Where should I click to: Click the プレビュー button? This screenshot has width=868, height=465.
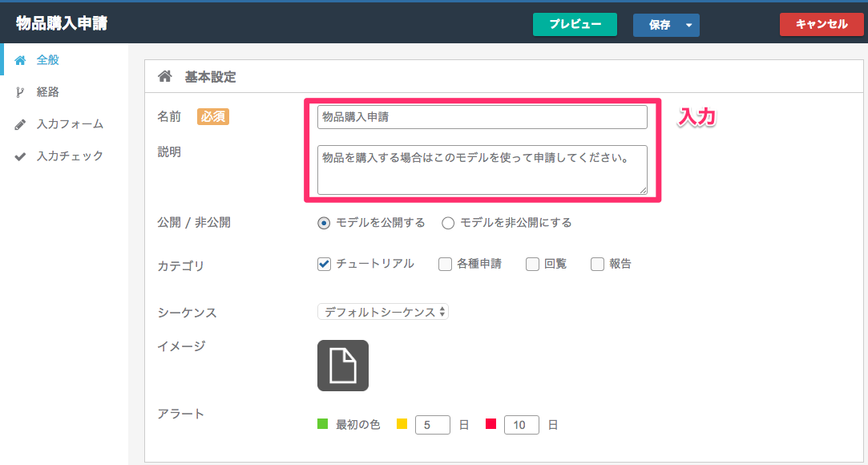575,24
